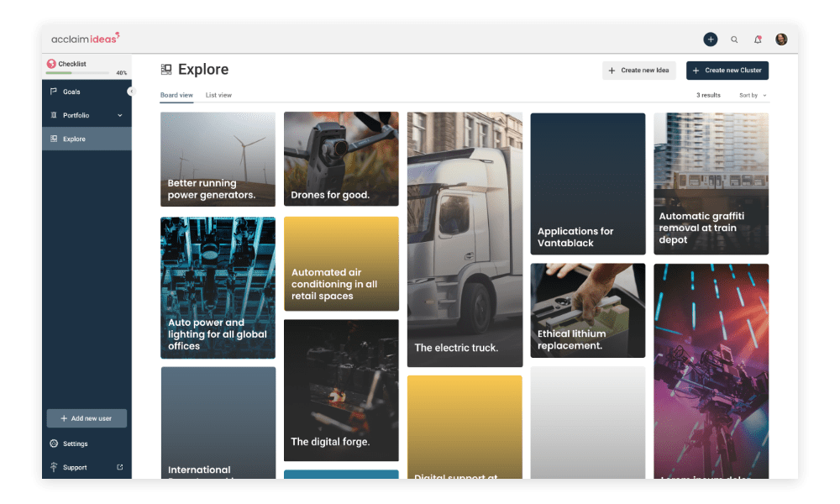Open Drones for good card
This screenshot has height=504, width=840.
(341, 159)
